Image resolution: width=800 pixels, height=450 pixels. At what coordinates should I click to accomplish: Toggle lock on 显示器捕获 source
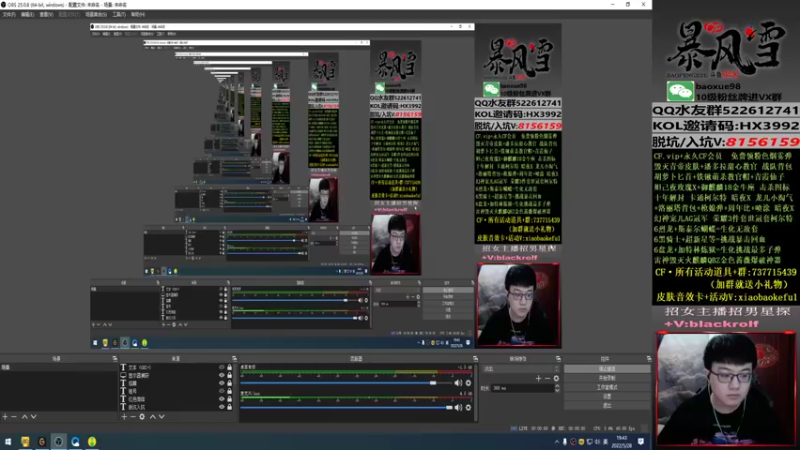(230, 375)
